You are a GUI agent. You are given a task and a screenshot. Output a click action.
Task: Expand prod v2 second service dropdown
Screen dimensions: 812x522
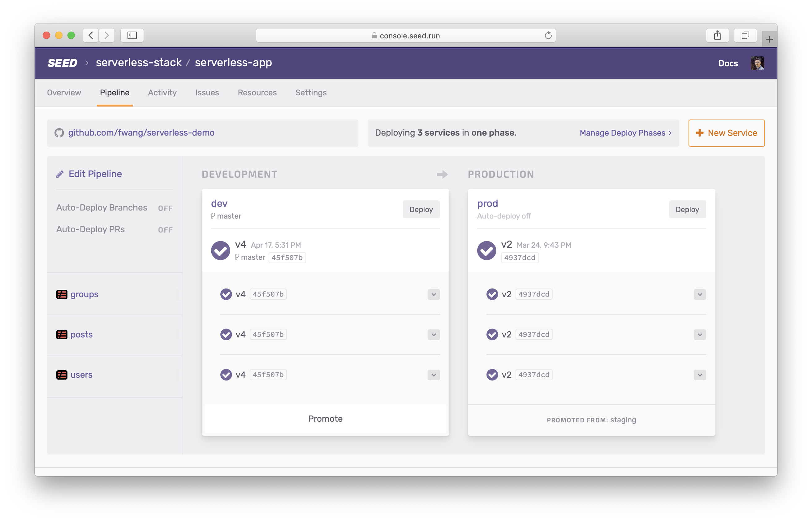(700, 334)
